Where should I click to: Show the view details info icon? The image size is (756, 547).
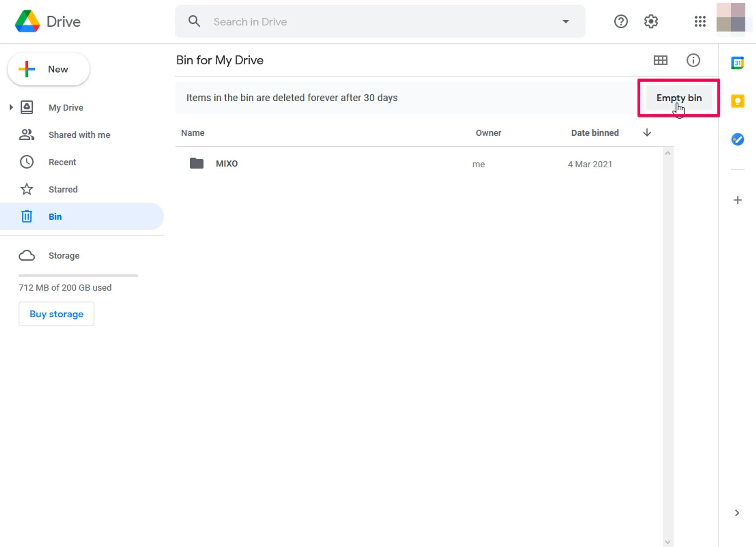693,60
